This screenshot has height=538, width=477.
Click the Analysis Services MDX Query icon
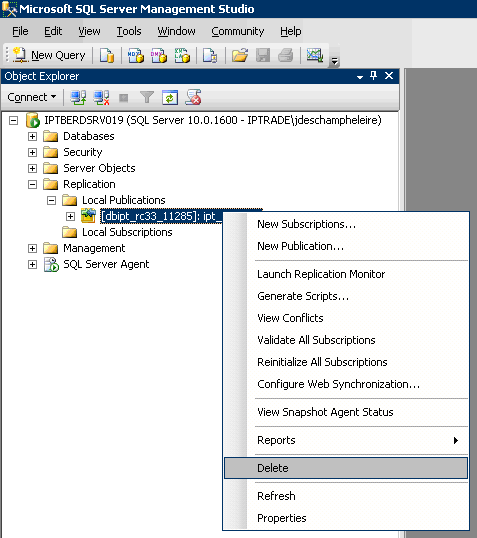pyautogui.click(x=136, y=55)
